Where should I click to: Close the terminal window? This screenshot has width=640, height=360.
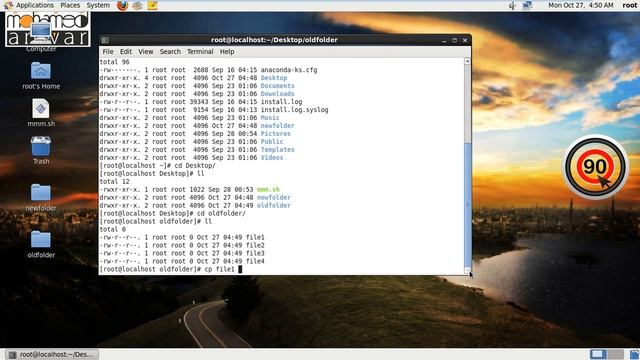click(x=465, y=40)
